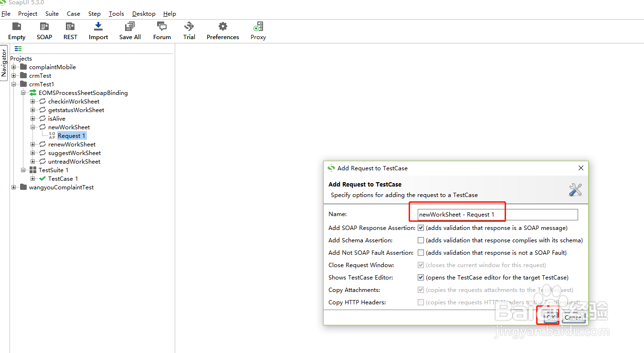Collapse TestSuite 1 node
Viewport: 644px width, 353px height.
tap(23, 170)
